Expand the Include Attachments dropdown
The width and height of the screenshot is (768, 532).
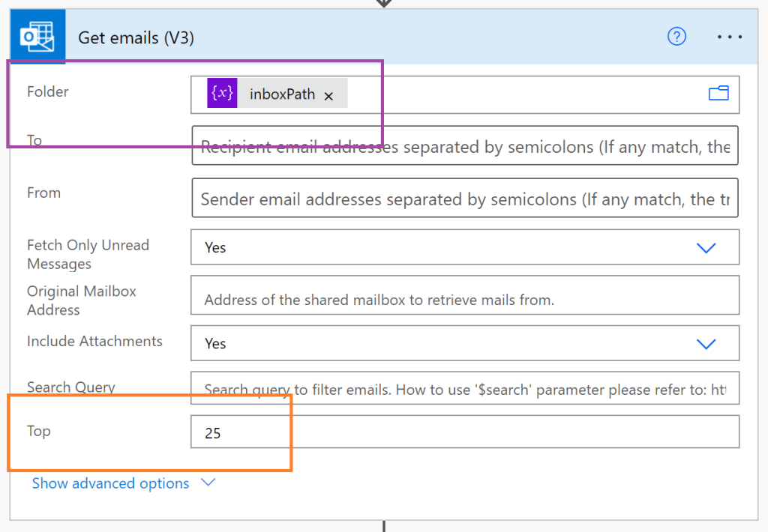point(706,344)
